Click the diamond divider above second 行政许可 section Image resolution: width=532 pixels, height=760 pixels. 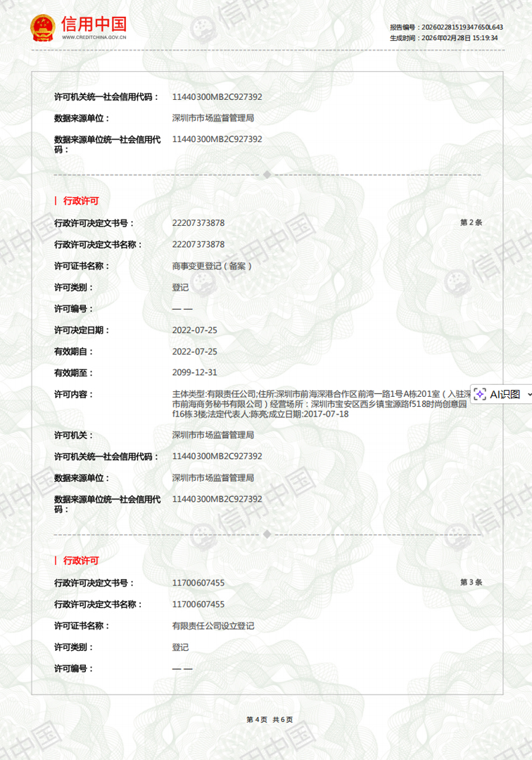tap(267, 175)
